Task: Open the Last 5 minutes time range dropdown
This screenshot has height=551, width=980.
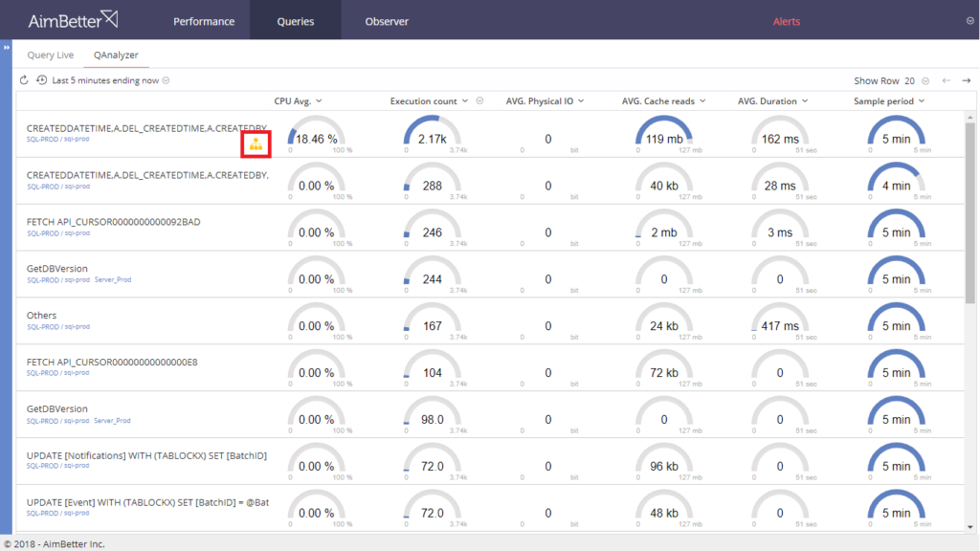Action: coord(167,81)
